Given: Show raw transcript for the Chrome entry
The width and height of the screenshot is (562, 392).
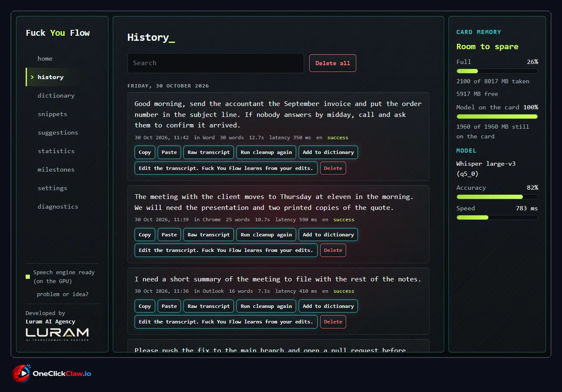Looking at the screenshot, I should coord(209,235).
